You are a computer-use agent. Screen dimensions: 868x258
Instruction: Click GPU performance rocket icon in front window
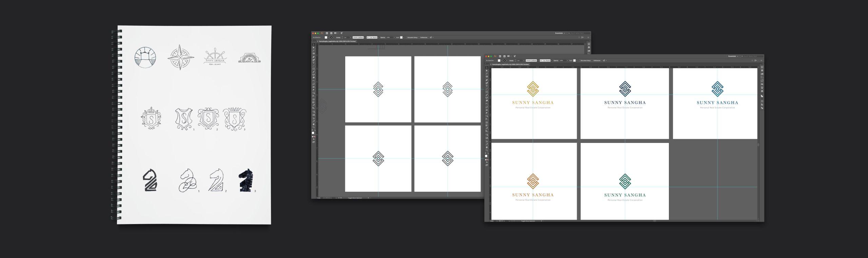pos(514,56)
